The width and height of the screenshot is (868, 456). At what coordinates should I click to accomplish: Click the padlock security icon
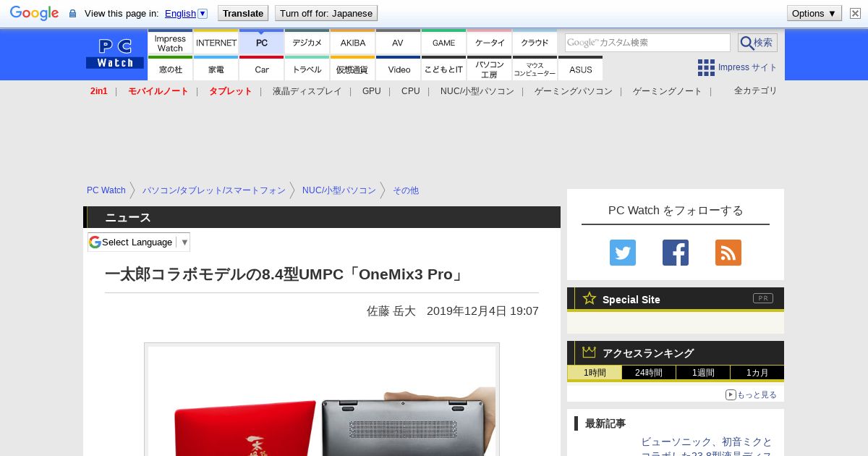click(72, 14)
